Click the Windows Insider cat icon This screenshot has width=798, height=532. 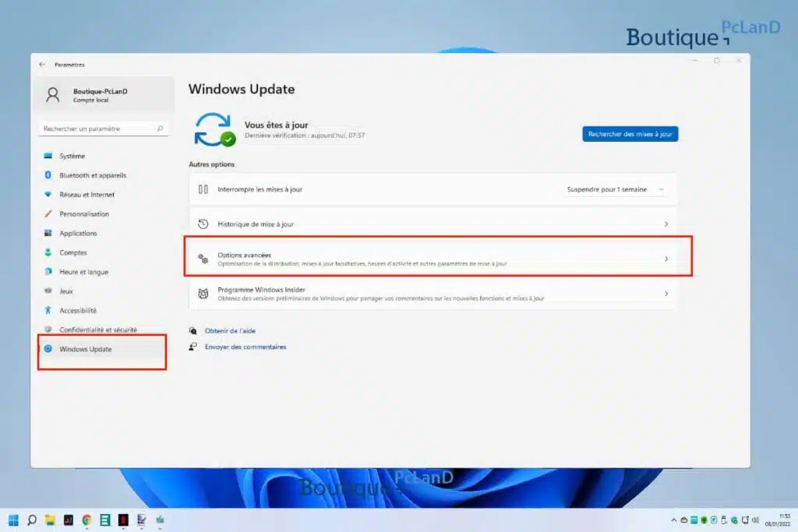(x=203, y=294)
